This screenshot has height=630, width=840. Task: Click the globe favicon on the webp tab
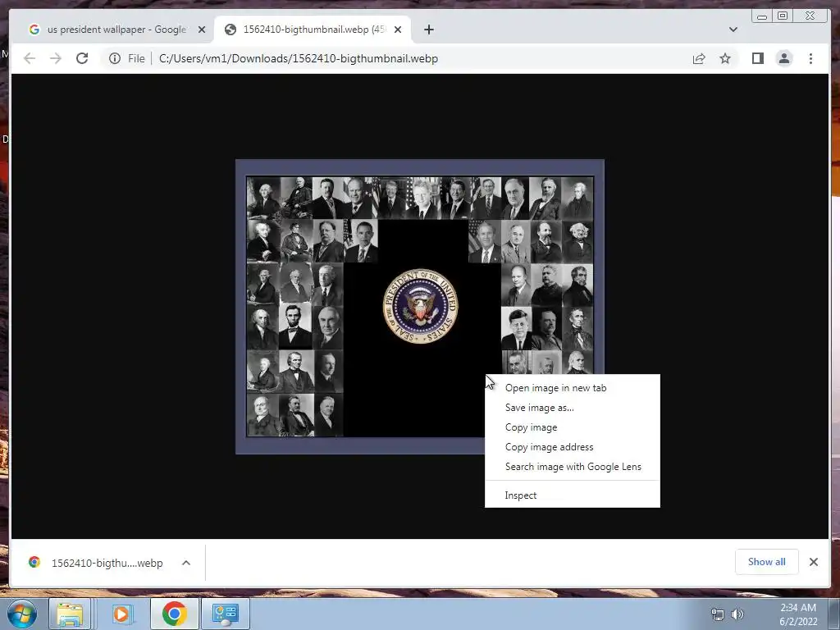click(231, 30)
